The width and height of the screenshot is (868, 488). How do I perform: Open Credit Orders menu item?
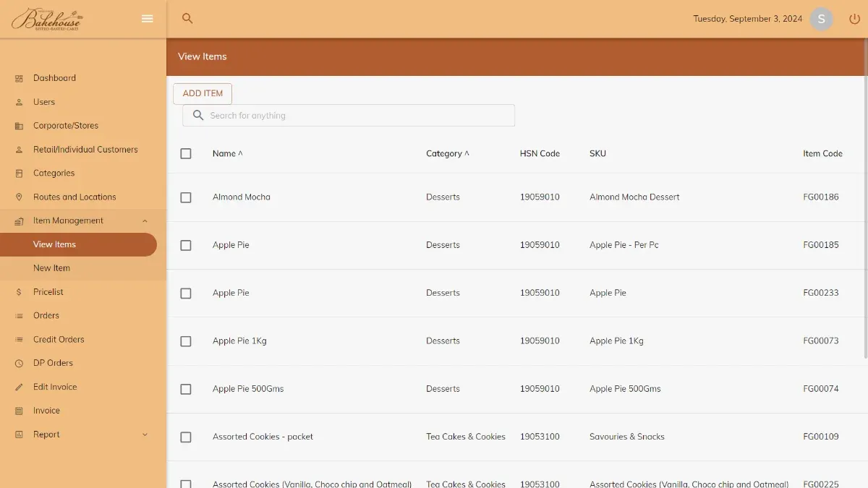click(59, 340)
